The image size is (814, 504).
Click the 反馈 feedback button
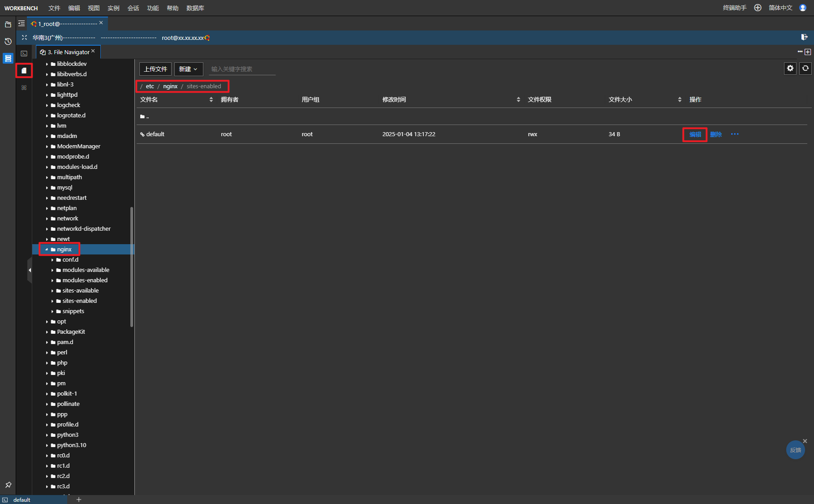(795, 450)
